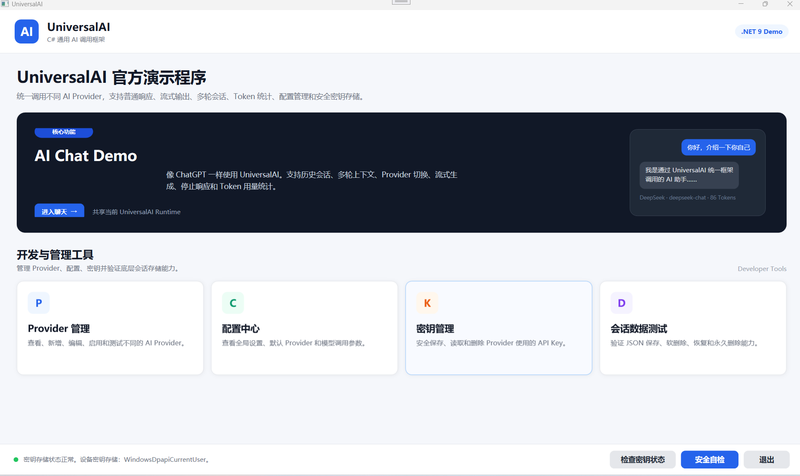Close the UniversalAI window
The height and width of the screenshot is (476, 800).
click(x=789, y=4)
